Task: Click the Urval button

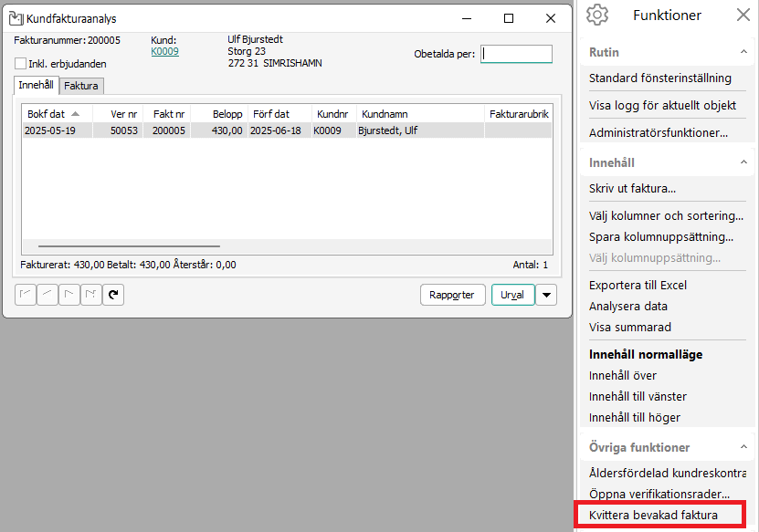Action: click(x=512, y=295)
